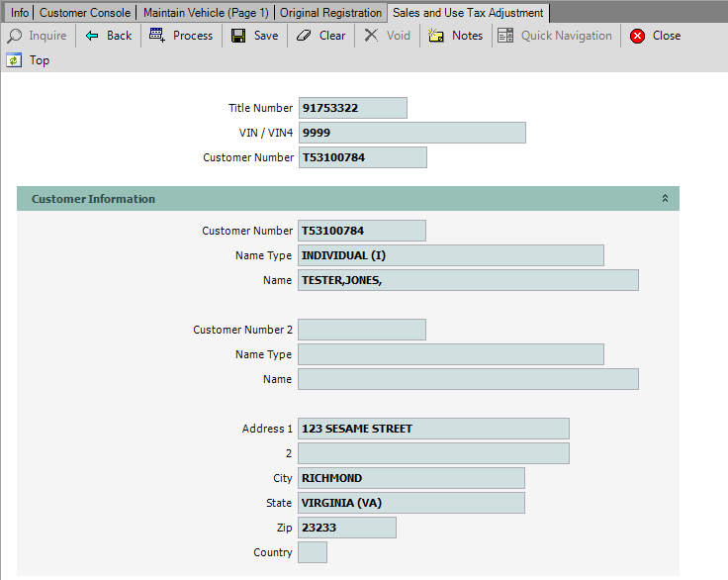Click the Quick Navigation icon

505,36
